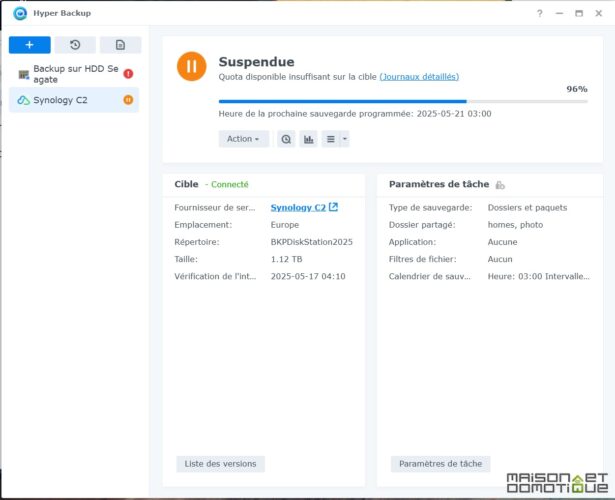Open the help question mark

pos(540,13)
